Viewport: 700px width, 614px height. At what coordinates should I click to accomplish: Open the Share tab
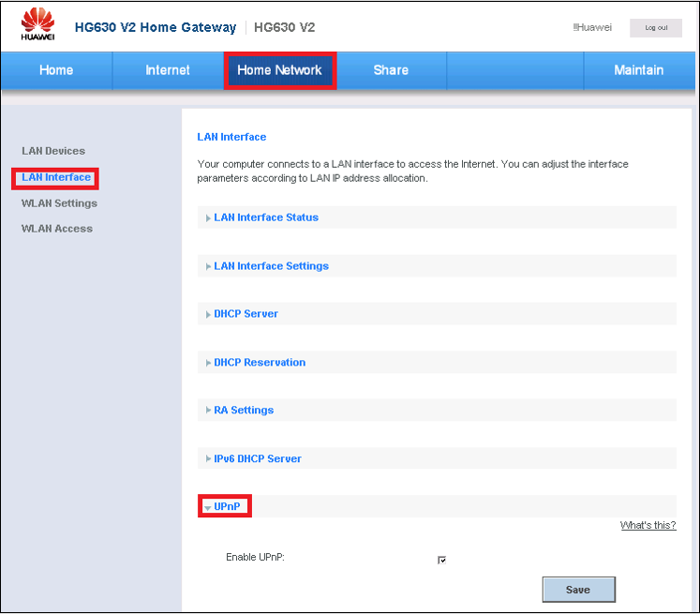point(391,70)
